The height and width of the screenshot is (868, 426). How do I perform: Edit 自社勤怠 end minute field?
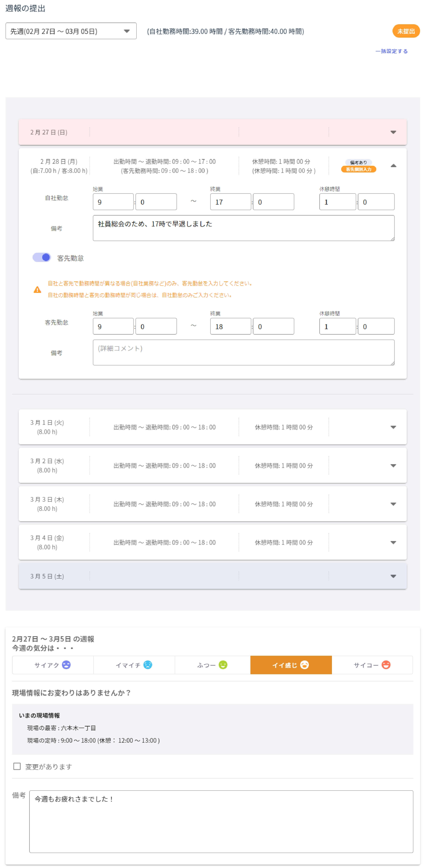[273, 202]
